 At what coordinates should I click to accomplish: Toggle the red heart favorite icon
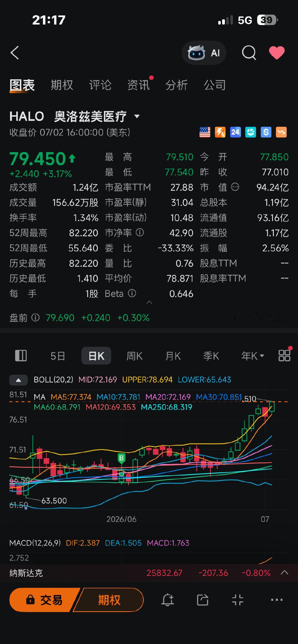(277, 53)
